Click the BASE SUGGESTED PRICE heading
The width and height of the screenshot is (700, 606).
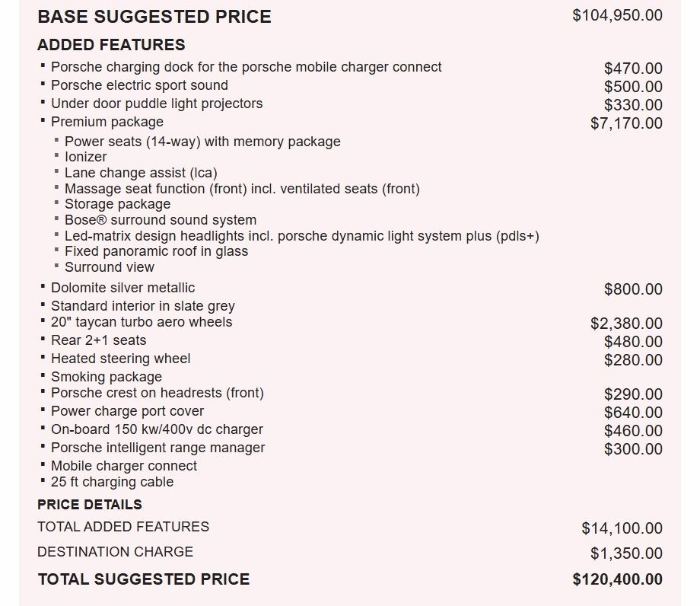coord(154,17)
